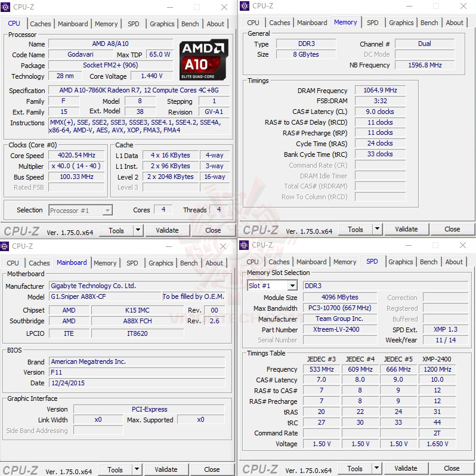
Task: Click Close button in Memory window
Action: pos(452,229)
